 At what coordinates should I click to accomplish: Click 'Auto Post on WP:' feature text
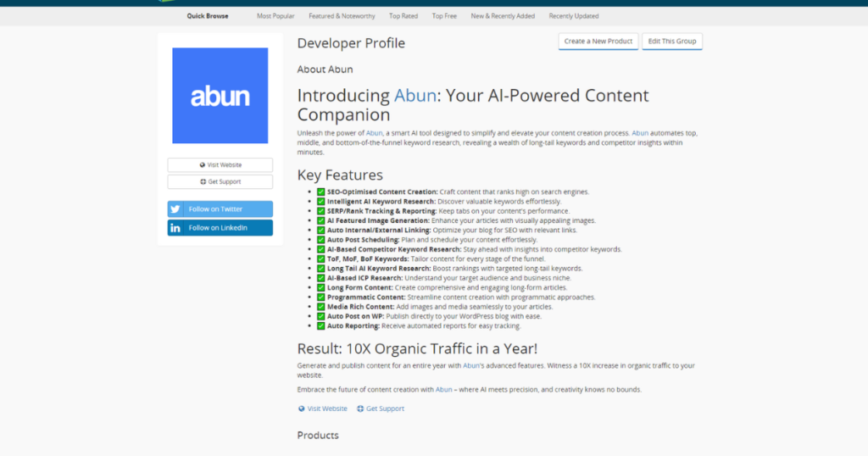[355, 316]
